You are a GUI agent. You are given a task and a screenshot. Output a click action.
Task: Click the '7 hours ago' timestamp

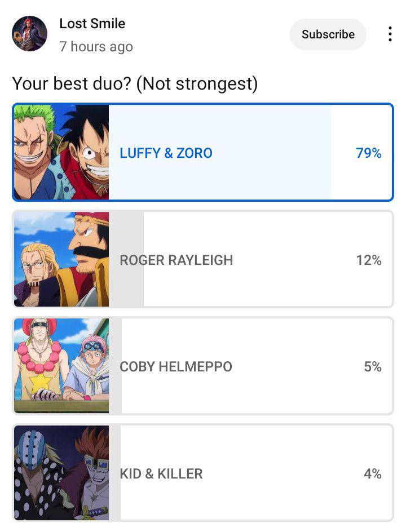point(96,47)
